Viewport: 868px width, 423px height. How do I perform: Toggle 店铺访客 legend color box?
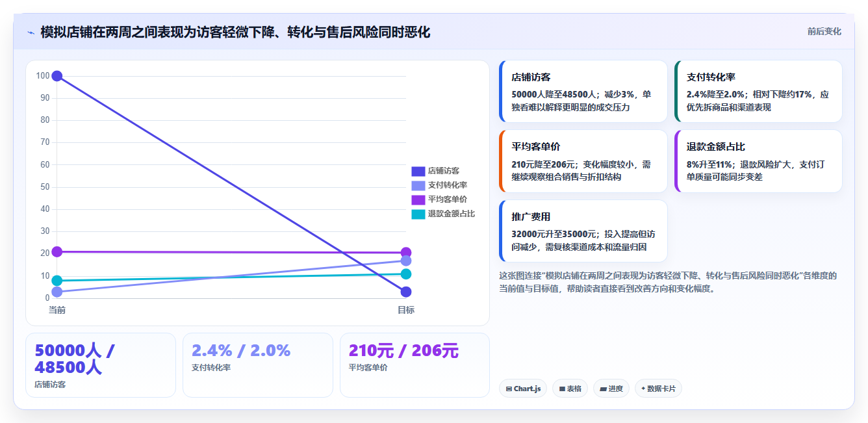click(x=418, y=171)
